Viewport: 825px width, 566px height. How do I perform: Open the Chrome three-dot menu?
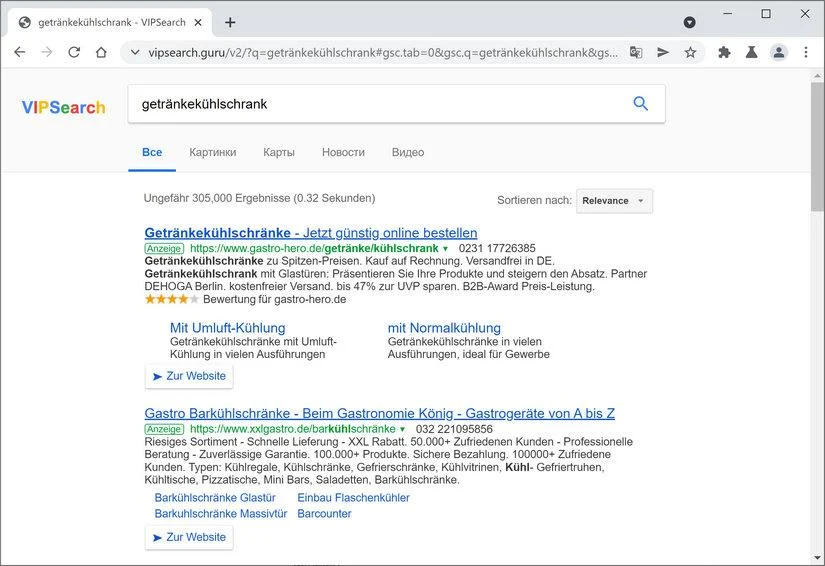(x=806, y=52)
